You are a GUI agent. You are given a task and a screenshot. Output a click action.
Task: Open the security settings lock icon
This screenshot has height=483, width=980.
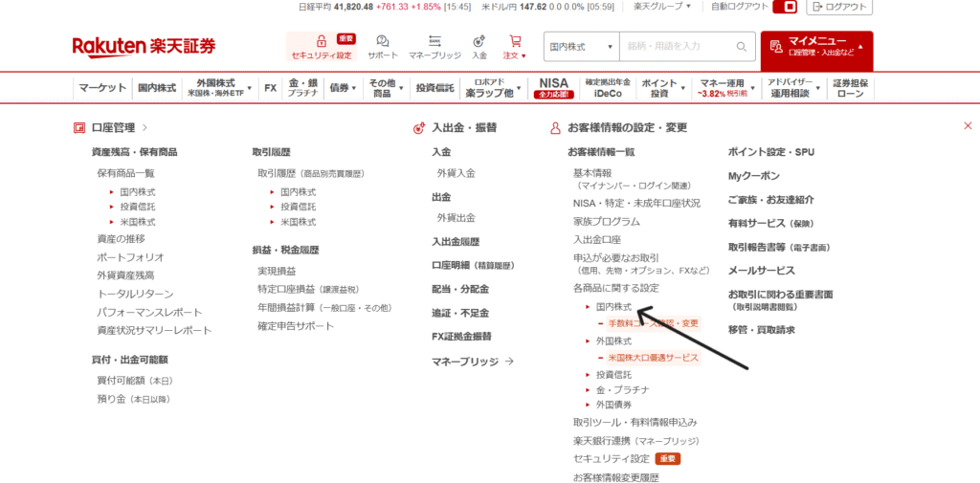(322, 41)
